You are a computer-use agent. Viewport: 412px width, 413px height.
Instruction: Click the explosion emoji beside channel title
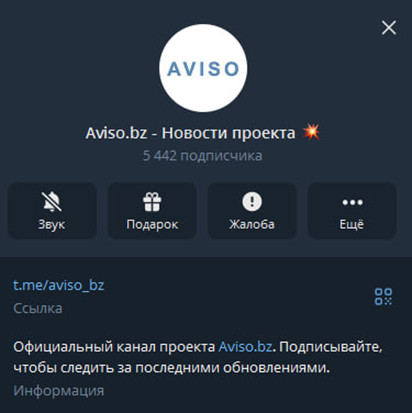(x=311, y=132)
